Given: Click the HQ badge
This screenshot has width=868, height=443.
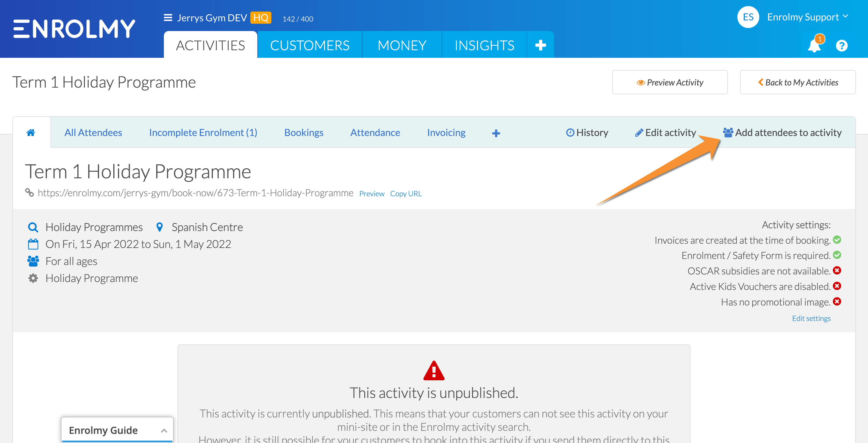Looking at the screenshot, I should (x=261, y=18).
